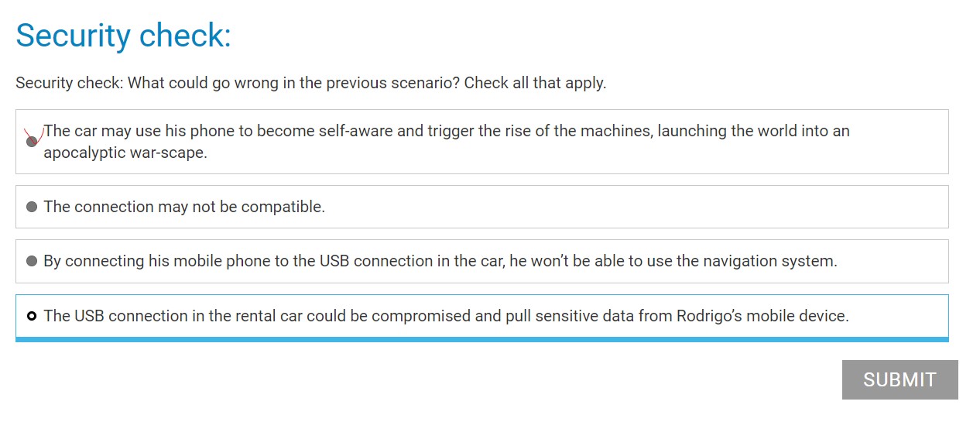Click empty space inside the 'may not be compatible' box
Viewport: 980px width, 422px height.
[635, 207]
